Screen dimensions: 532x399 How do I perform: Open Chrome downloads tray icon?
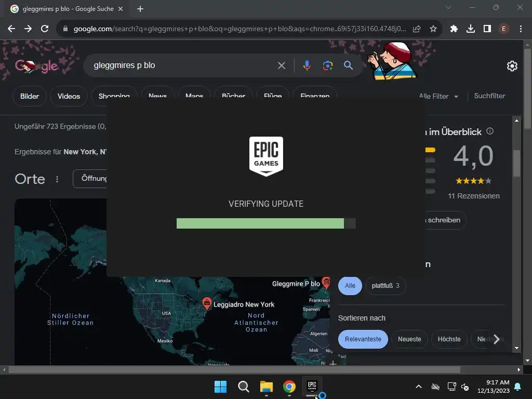[471, 29]
